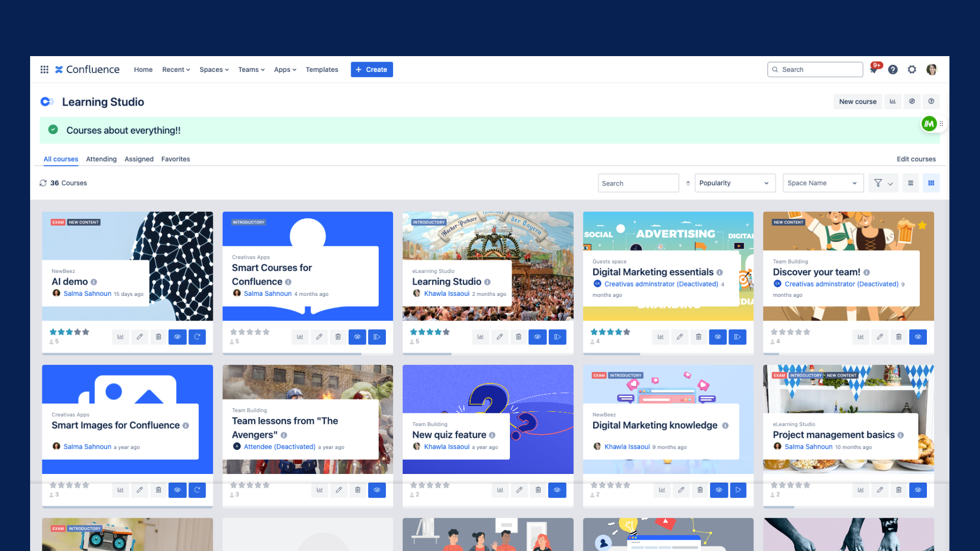
Task: Restart the AI demo course
Action: coord(197,337)
